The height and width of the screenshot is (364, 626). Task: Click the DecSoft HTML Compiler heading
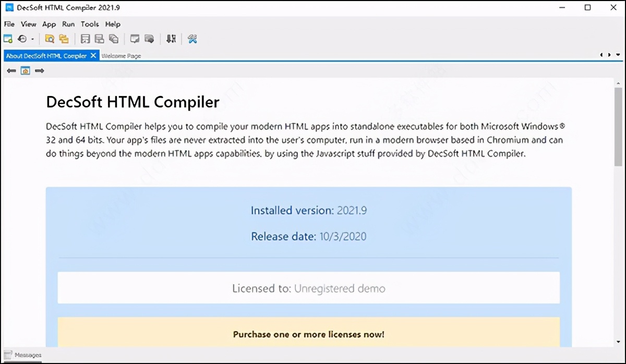pos(133,102)
